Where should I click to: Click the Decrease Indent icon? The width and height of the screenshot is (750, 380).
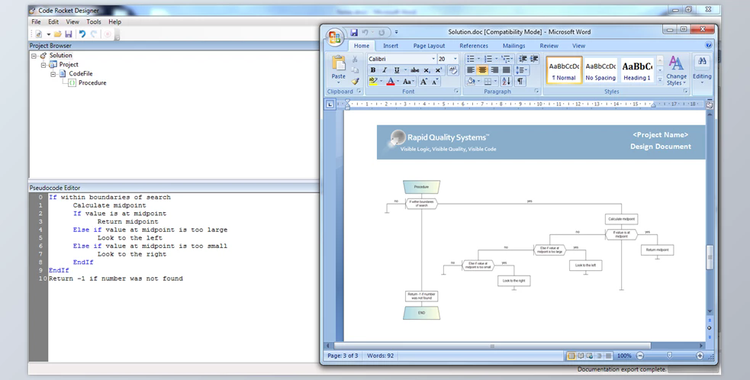point(523,58)
